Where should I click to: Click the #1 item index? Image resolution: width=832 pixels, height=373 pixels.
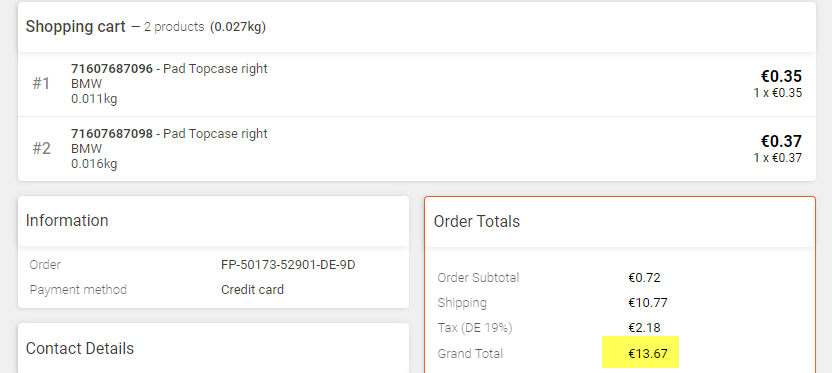(41, 83)
